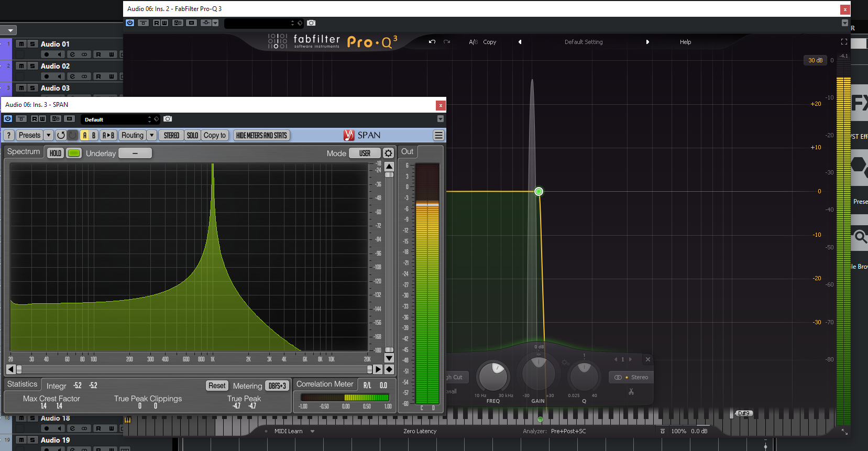
Task: Click the green EQ band node on curve
Action: click(539, 191)
